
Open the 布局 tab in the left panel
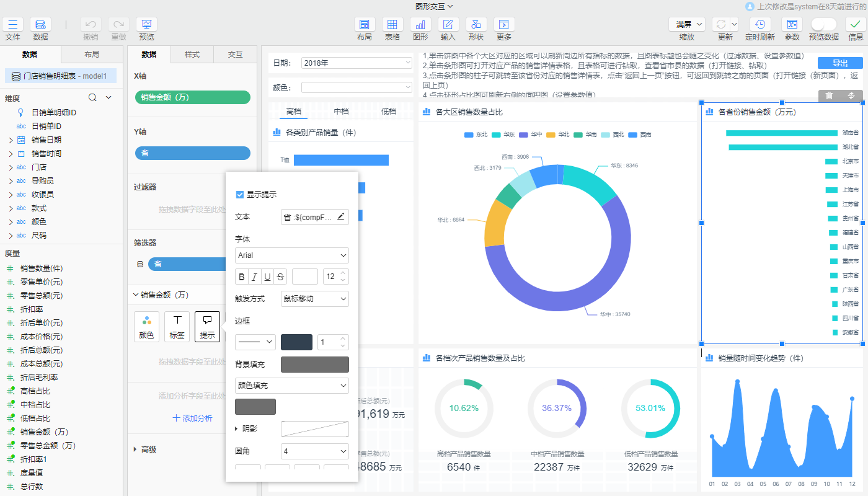92,54
